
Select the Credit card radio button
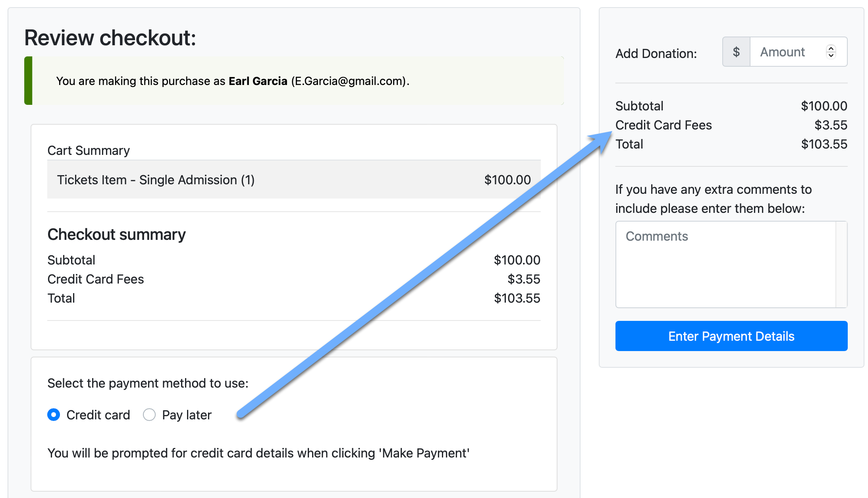click(54, 415)
